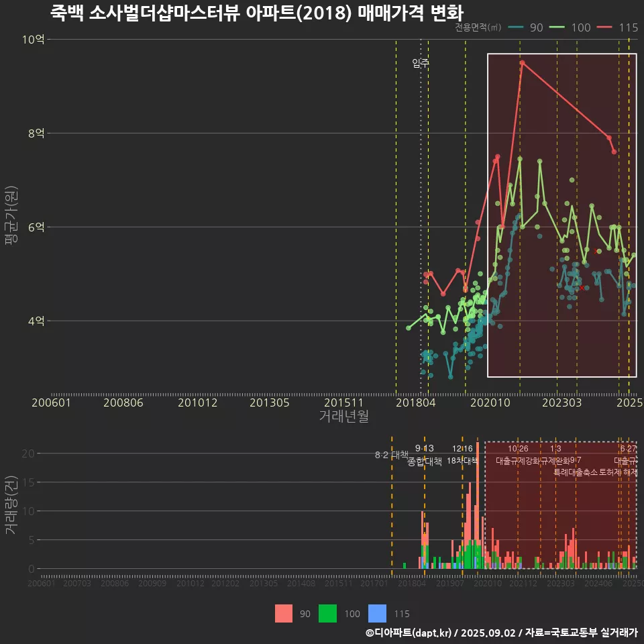Click the blue 115 legend swatch at bottom
Viewport: 644px width, 644px height.
378,613
